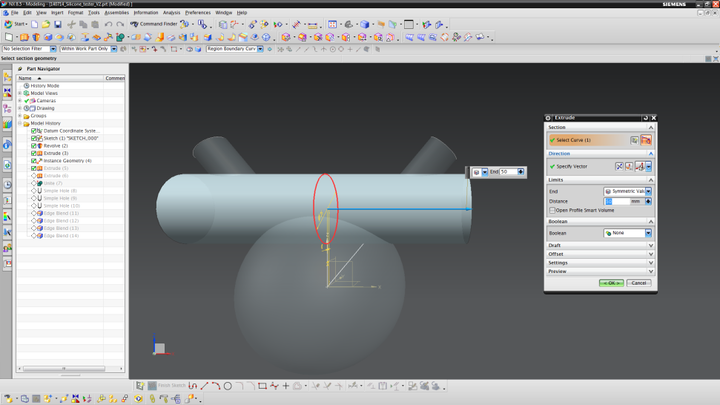The image size is (720, 405).
Task: Click the Part Navigator horizontal scrollbar
Action: click(64, 368)
